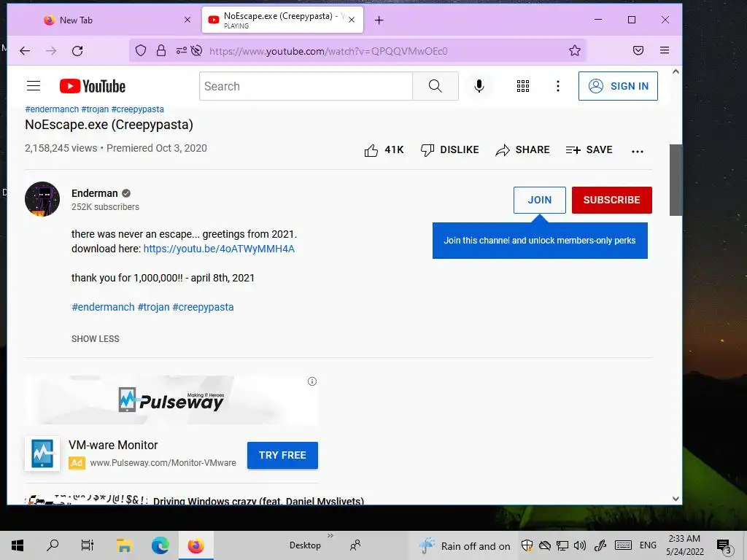Open Microsoft Edge from taskbar
The height and width of the screenshot is (560, 747).
point(160,545)
